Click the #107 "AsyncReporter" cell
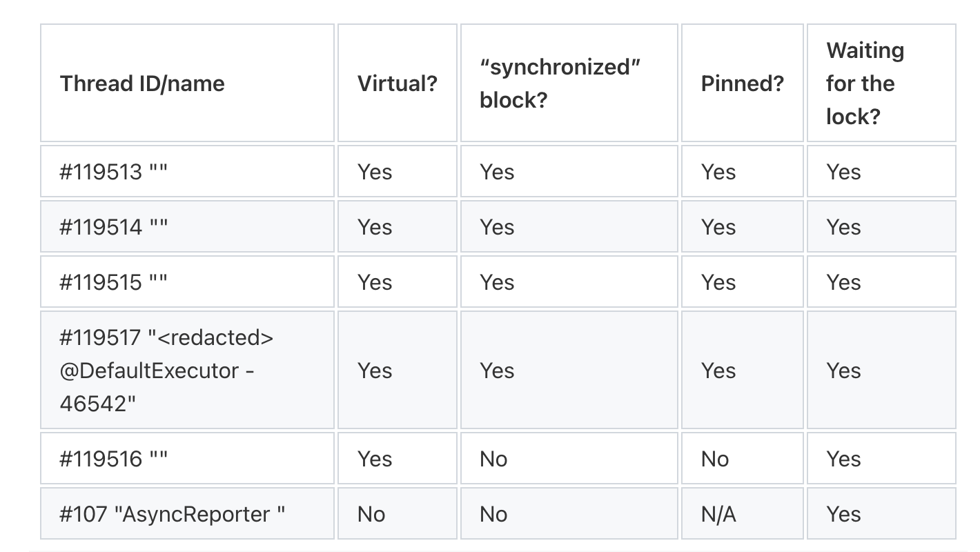 coord(187,513)
